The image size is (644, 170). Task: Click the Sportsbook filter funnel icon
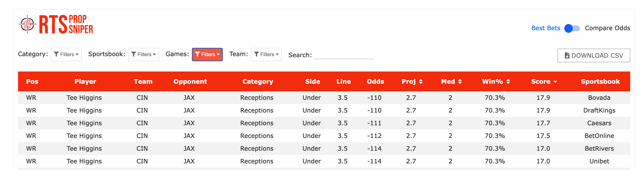click(134, 54)
